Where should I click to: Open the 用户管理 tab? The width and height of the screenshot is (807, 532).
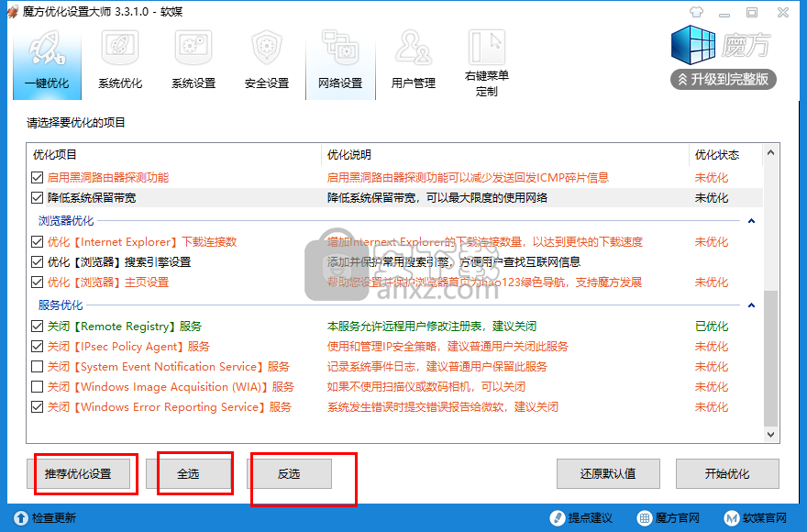tap(414, 61)
